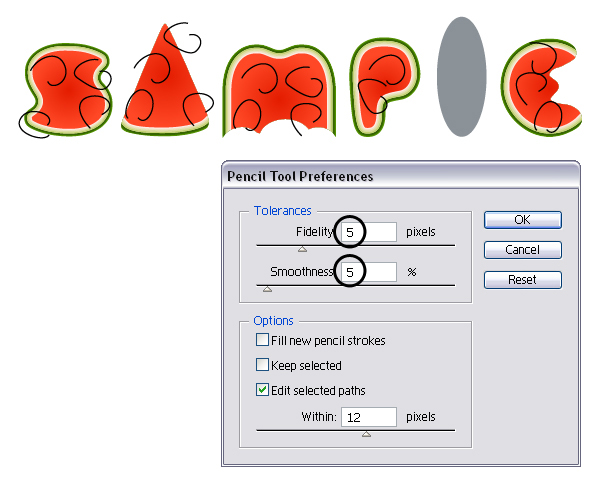The image size is (600, 480).
Task: Click the Pencil Tool Preferences title bar
Action: click(x=401, y=176)
